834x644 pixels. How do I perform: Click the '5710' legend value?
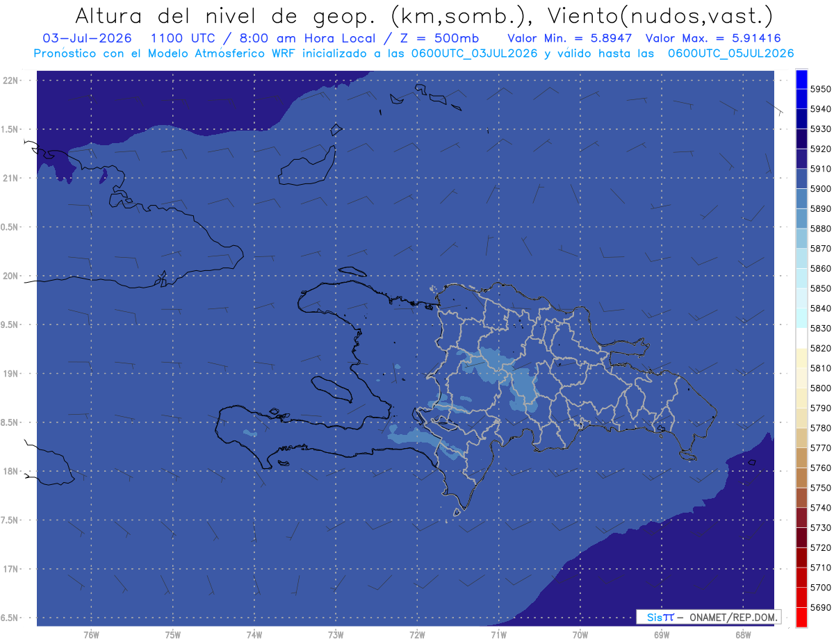[820, 568]
